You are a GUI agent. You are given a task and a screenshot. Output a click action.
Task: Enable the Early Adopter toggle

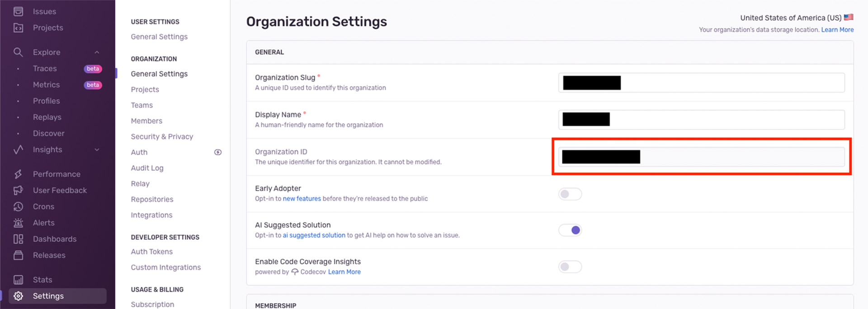570,194
